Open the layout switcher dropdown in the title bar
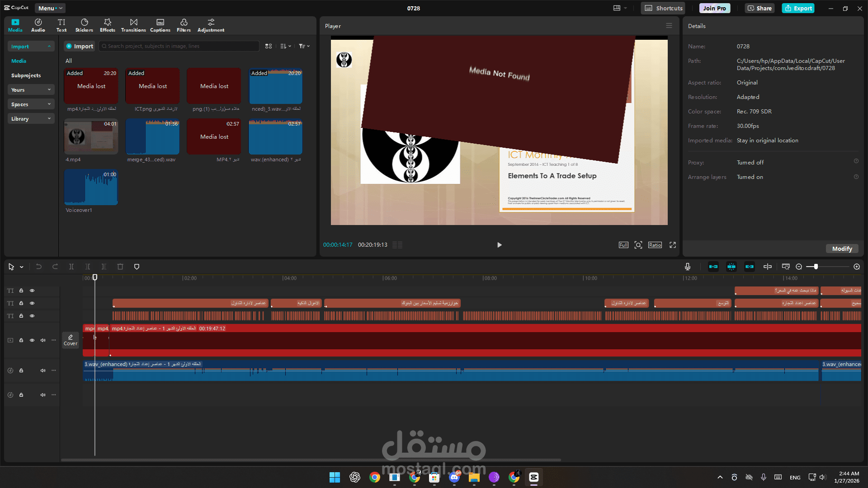 (x=620, y=8)
